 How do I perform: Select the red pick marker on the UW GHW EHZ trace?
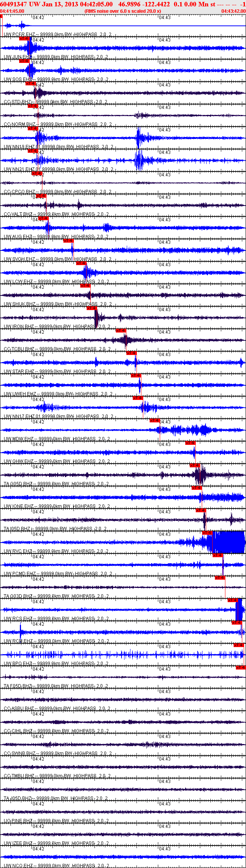pos(190,443)
